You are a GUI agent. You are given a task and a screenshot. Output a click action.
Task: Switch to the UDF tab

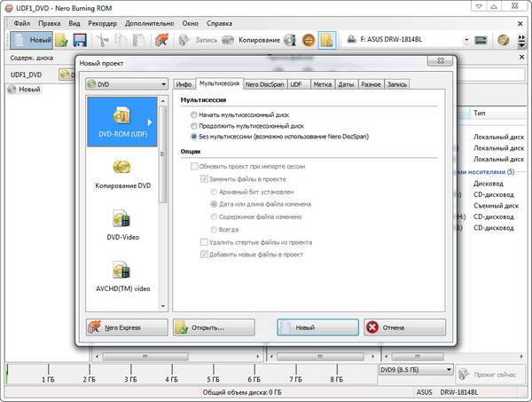[294, 84]
